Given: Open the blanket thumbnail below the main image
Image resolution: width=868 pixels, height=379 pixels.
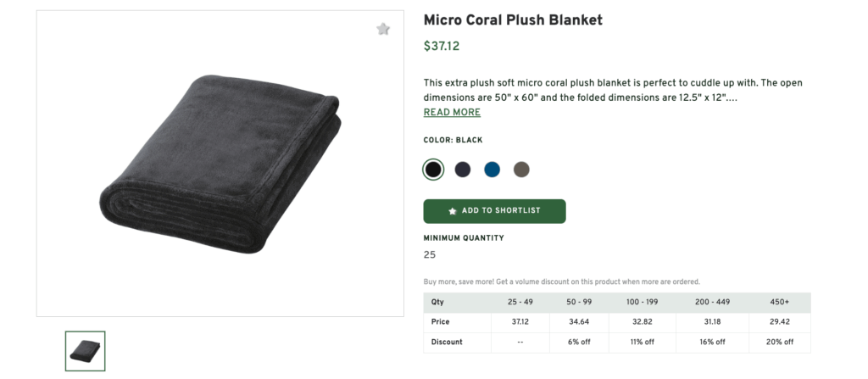Looking at the screenshot, I should point(86,350).
